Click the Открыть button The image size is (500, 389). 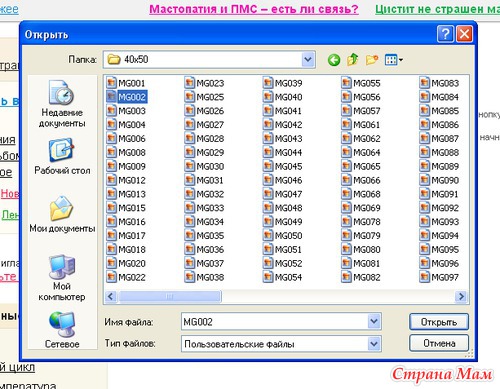(439, 322)
